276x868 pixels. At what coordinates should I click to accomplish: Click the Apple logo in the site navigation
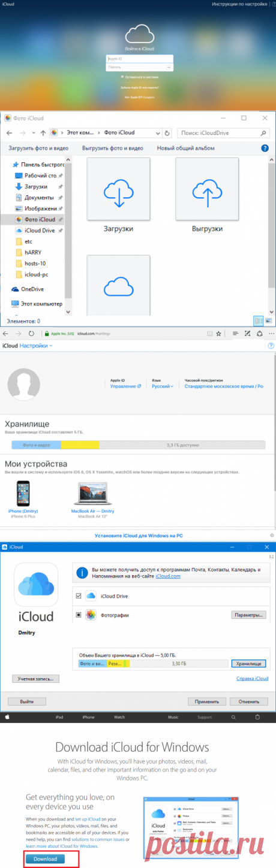[8, 716]
